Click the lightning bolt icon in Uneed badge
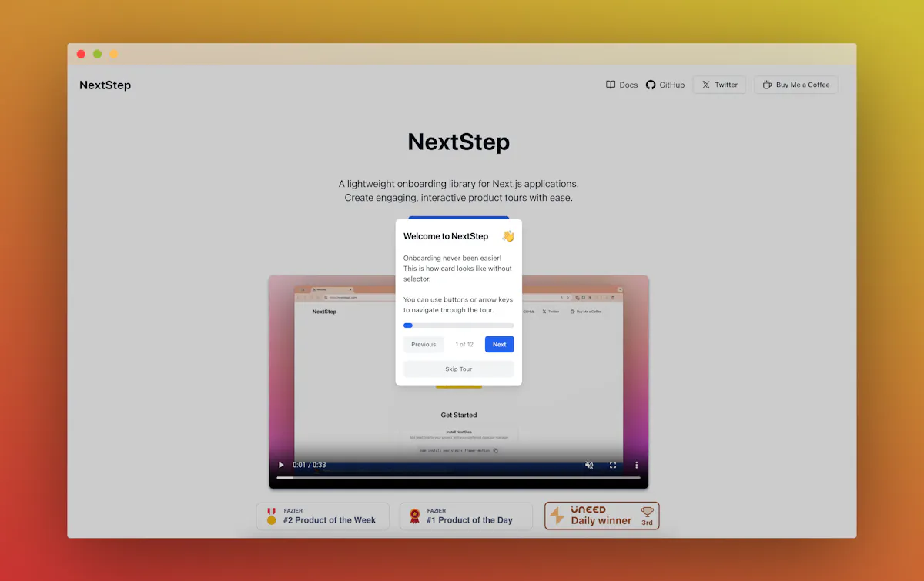This screenshot has width=924, height=581. pyautogui.click(x=557, y=516)
